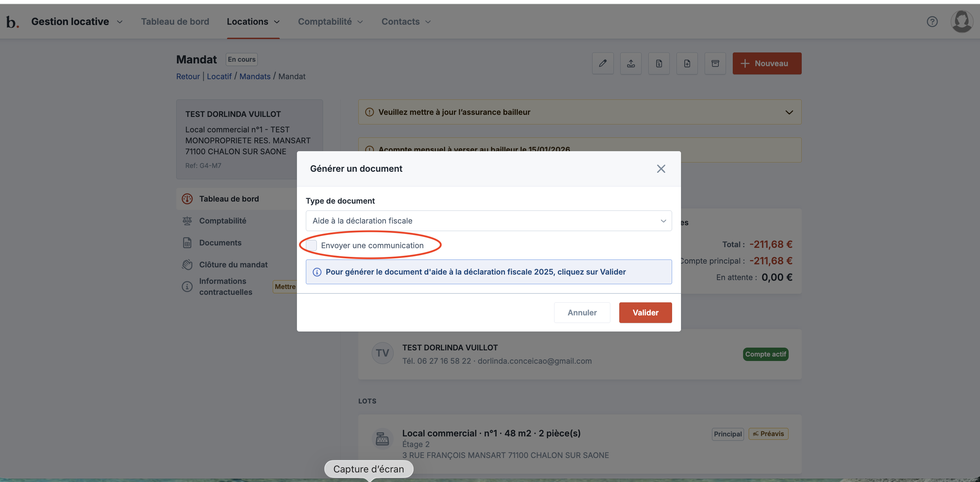Click the document with plus icon

(687, 63)
